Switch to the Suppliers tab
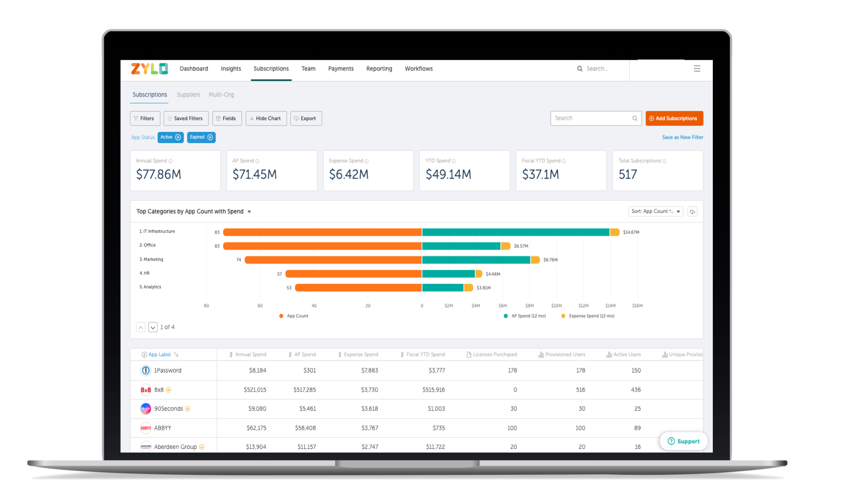Image resolution: width=868 pixels, height=483 pixels. point(188,95)
